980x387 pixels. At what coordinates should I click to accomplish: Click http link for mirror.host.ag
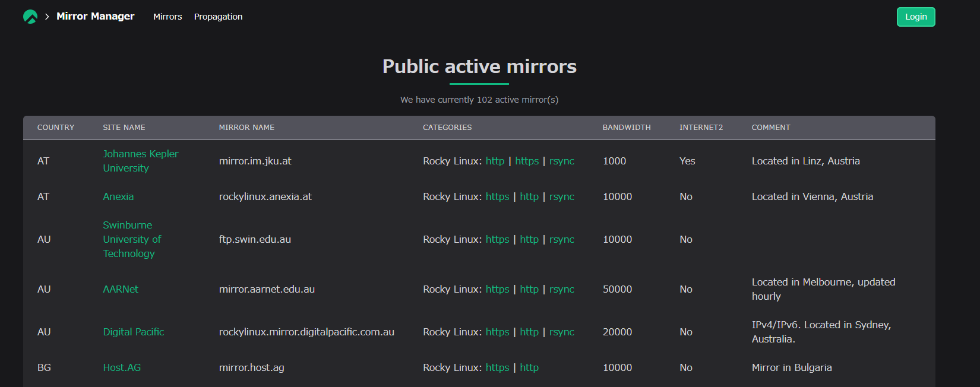click(x=529, y=367)
